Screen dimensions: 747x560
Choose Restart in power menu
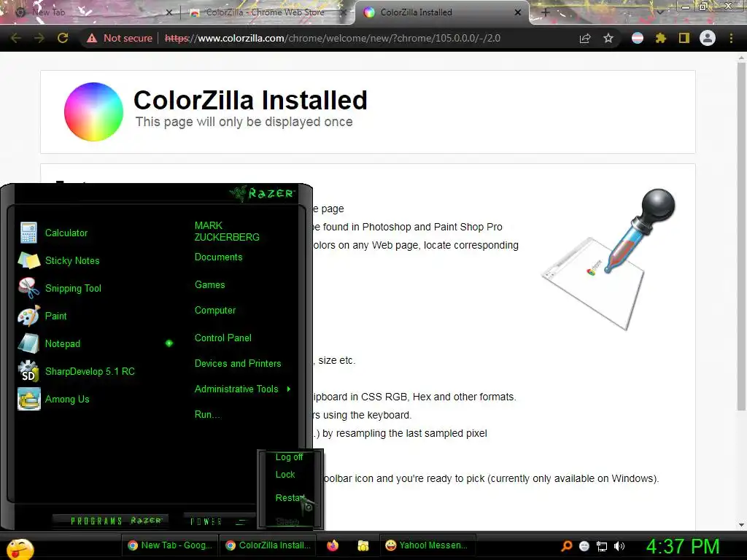pyautogui.click(x=289, y=498)
